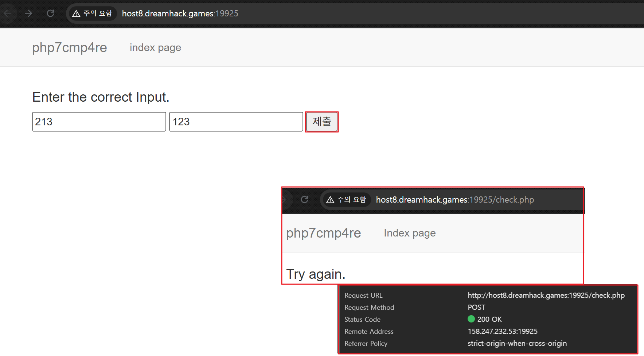Viewport: 644px width, 356px height.
Task: Click warning triangle in check.php address bar
Action: click(330, 200)
